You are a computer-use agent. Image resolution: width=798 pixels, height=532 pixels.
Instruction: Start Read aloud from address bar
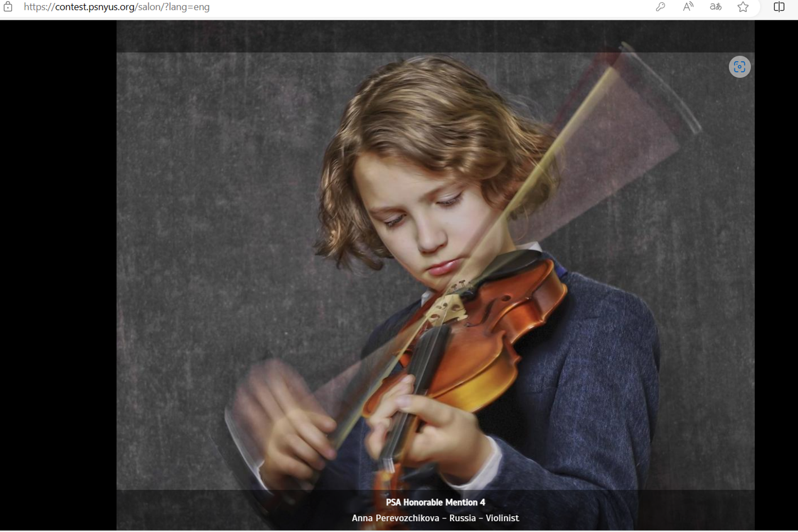(688, 7)
